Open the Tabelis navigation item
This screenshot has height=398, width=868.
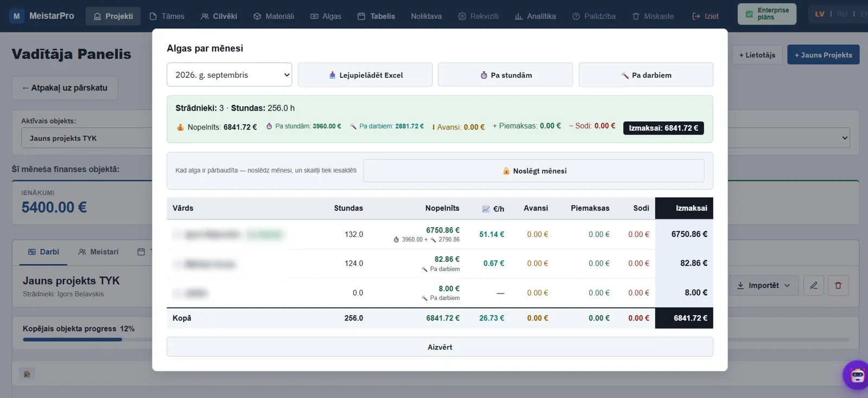click(x=376, y=16)
